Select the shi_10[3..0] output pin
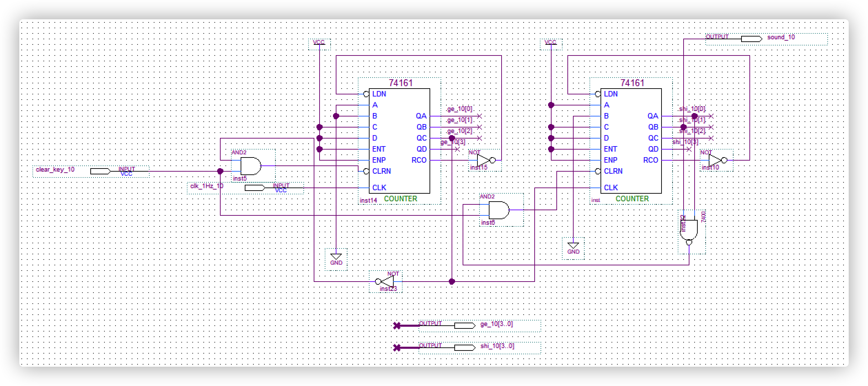Screen dimensions: 868x386 tap(465, 347)
